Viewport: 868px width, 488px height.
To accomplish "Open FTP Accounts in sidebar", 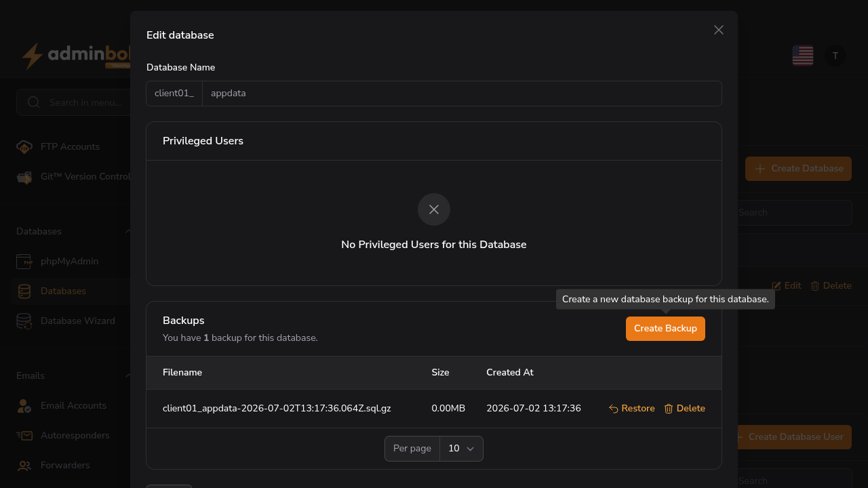I will [70, 147].
